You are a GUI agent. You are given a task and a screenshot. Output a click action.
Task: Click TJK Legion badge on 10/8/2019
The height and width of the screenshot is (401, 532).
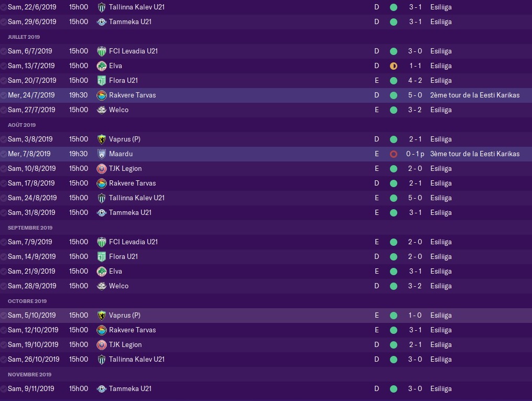coord(102,169)
